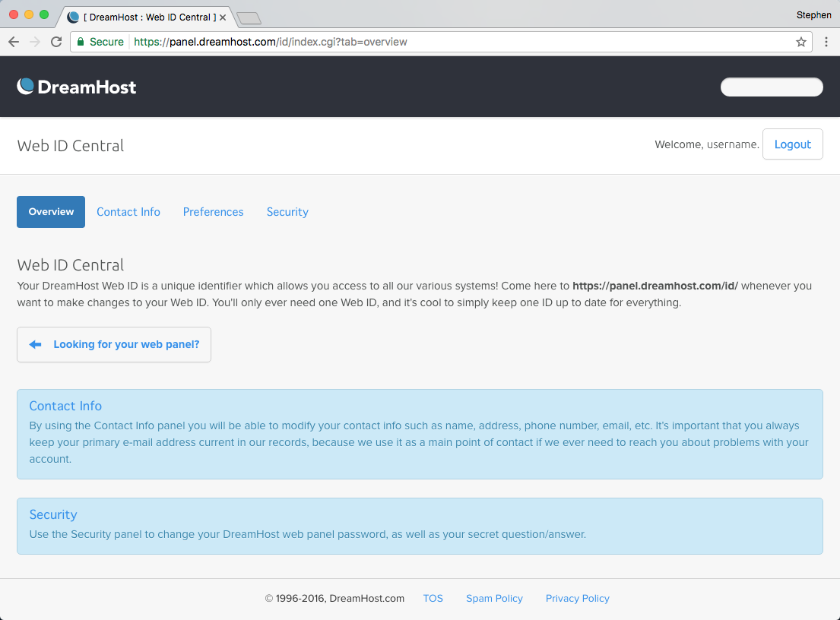The image size is (840, 620).
Task: Switch to the Contact Info tab
Action: (x=128, y=212)
